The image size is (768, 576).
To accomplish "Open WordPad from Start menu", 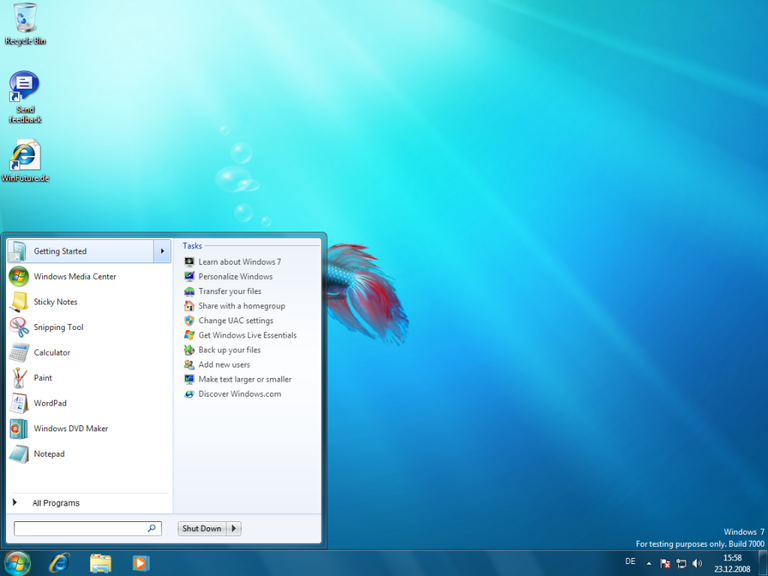I will point(90,403).
